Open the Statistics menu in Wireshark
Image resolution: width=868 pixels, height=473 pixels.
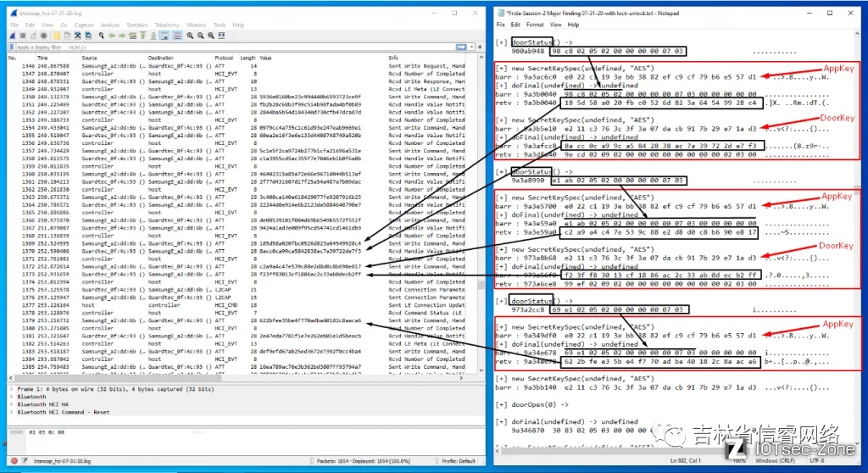pos(136,25)
